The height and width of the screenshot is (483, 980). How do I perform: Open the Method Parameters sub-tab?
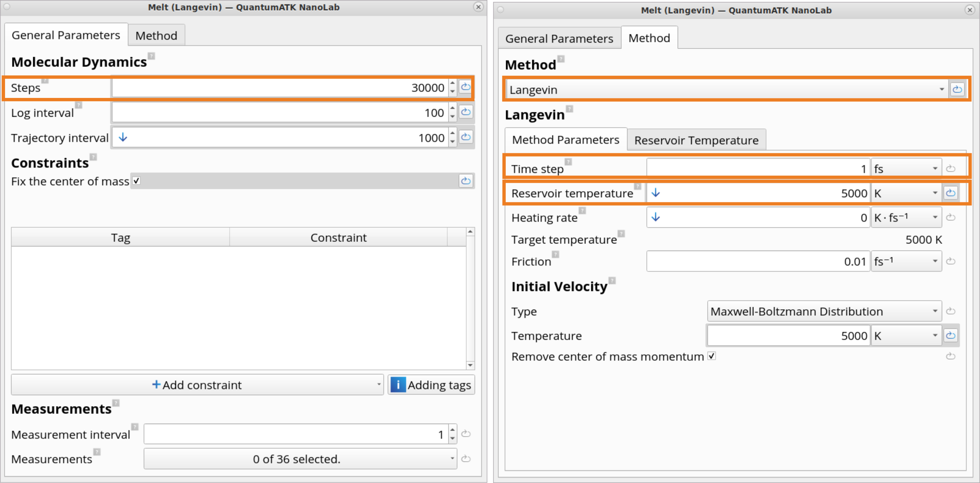coord(566,140)
